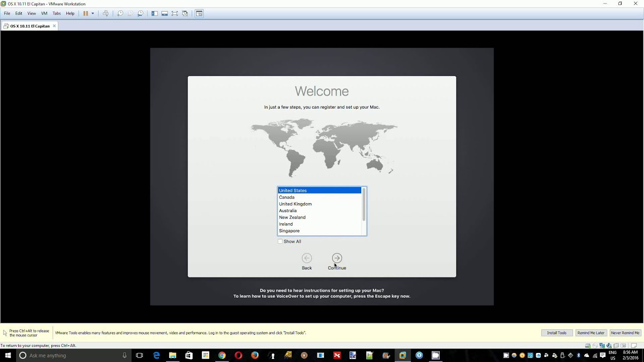
Task: Close the OS X 10.11 El Capitan tab
Action: point(54,26)
